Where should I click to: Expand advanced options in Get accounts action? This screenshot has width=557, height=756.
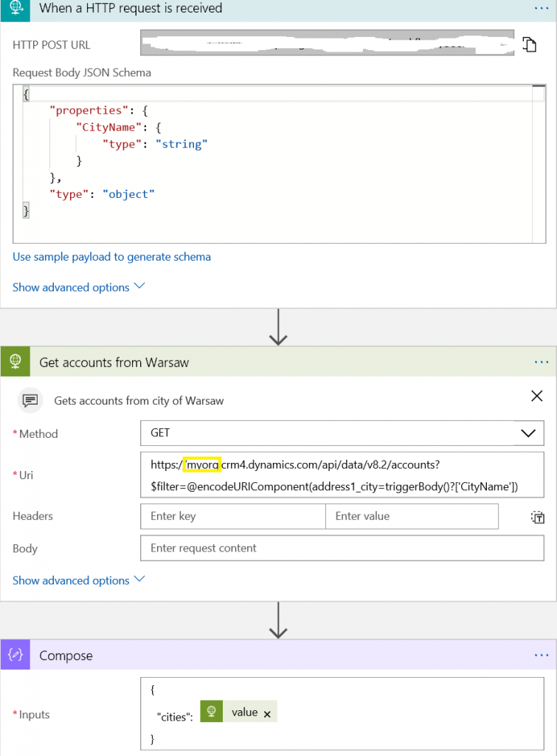pos(79,580)
